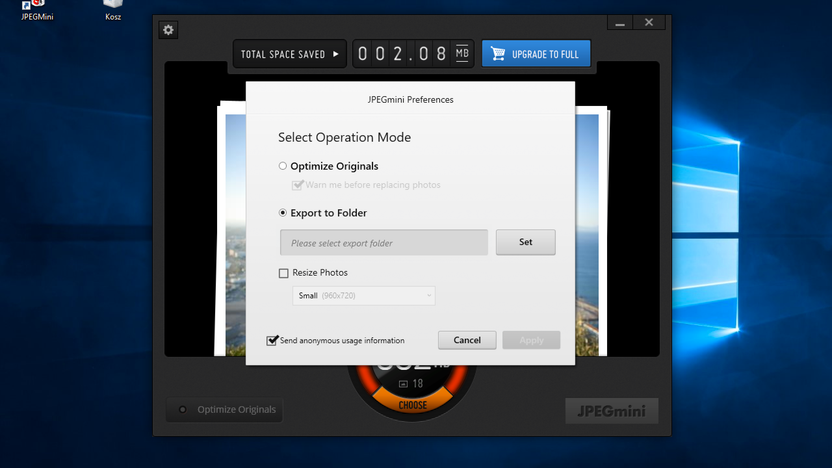Click the CHOOSE button on the dial
The height and width of the screenshot is (468, 832).
tap(413, 405)
